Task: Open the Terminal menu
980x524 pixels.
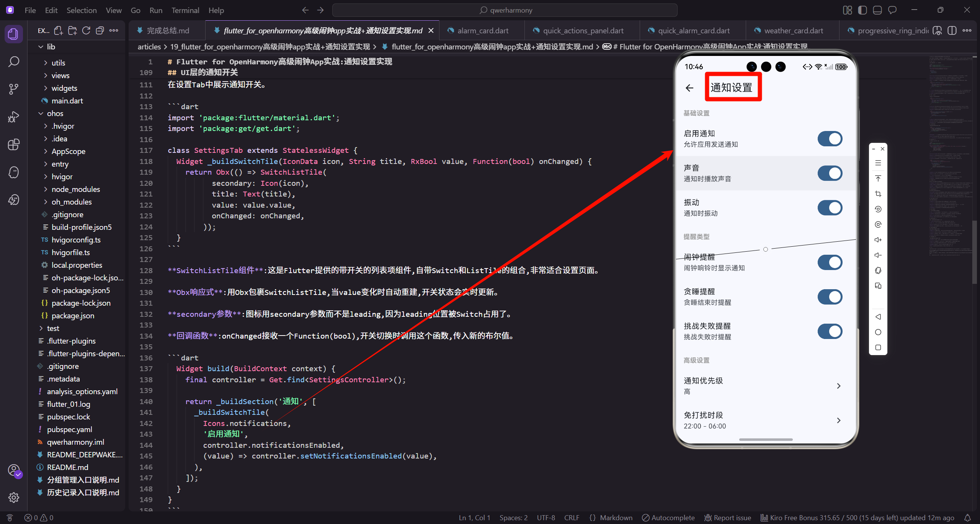Action: tap(185, 10)
